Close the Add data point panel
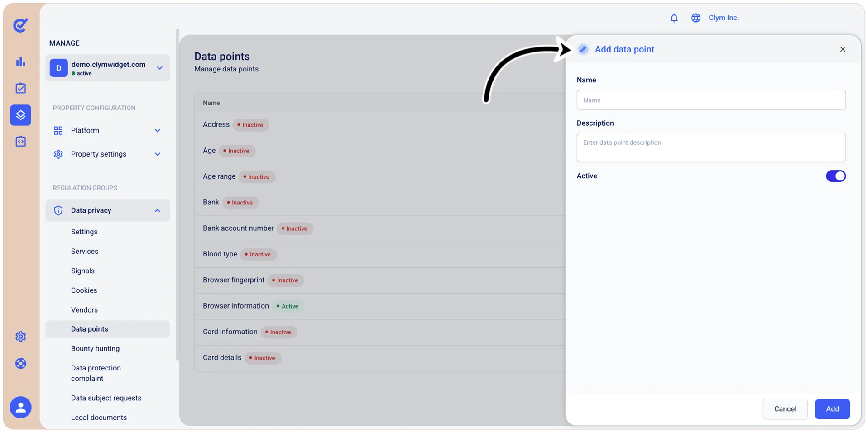Screen dimensions: 868x432 point(843,49)
